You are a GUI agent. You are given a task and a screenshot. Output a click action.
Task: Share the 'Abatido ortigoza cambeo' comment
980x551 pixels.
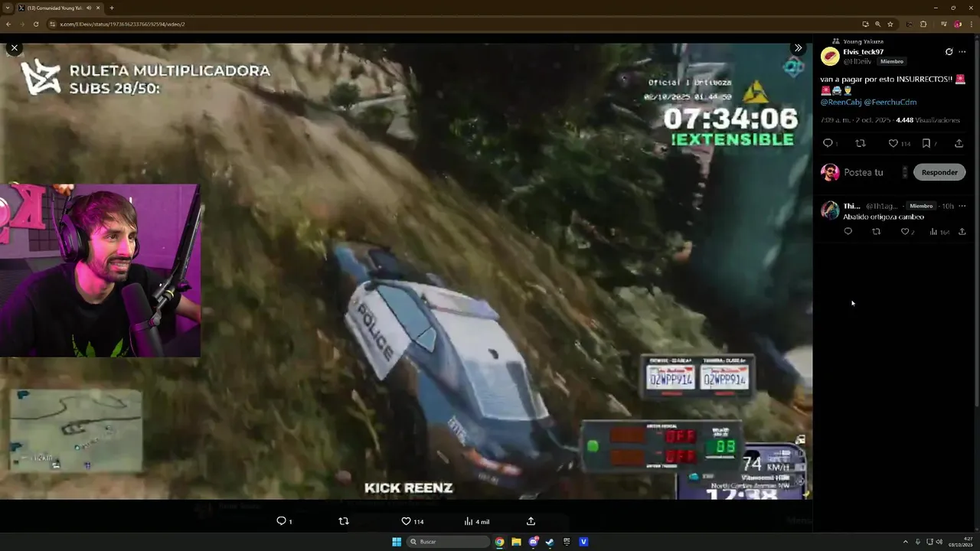click(962, 231)
